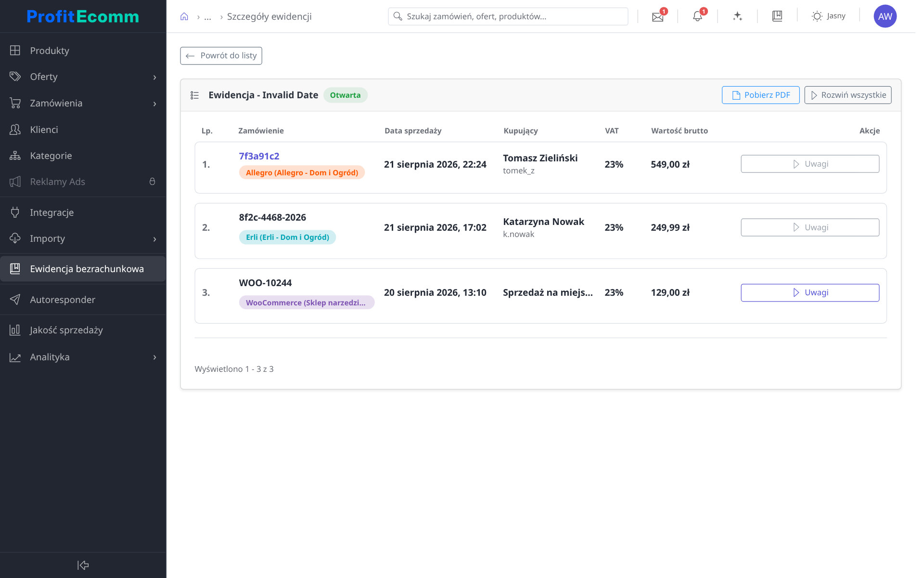The width and height of the screenshot is (924, 578).
Task: Click the Data sprzedaży column header
Action: [413, 131]
